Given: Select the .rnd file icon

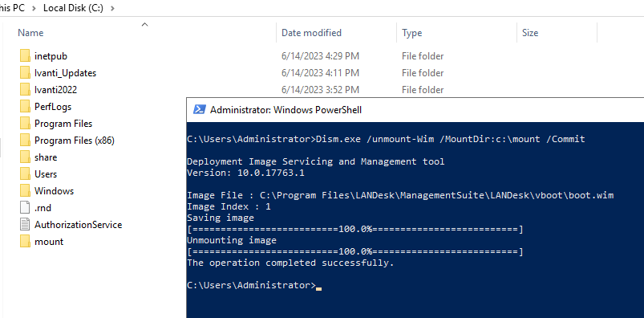Looking at the screenshot, I should (25, 208).
